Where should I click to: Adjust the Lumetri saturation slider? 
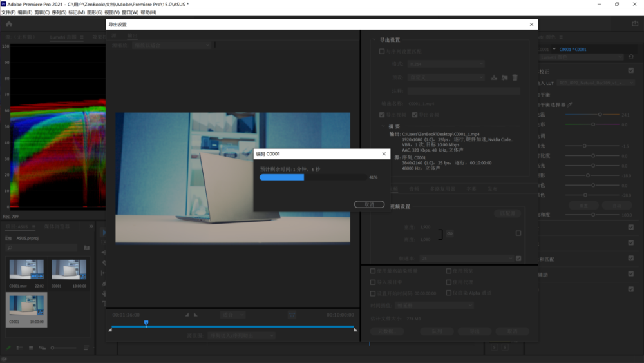[x=592, y=215]
